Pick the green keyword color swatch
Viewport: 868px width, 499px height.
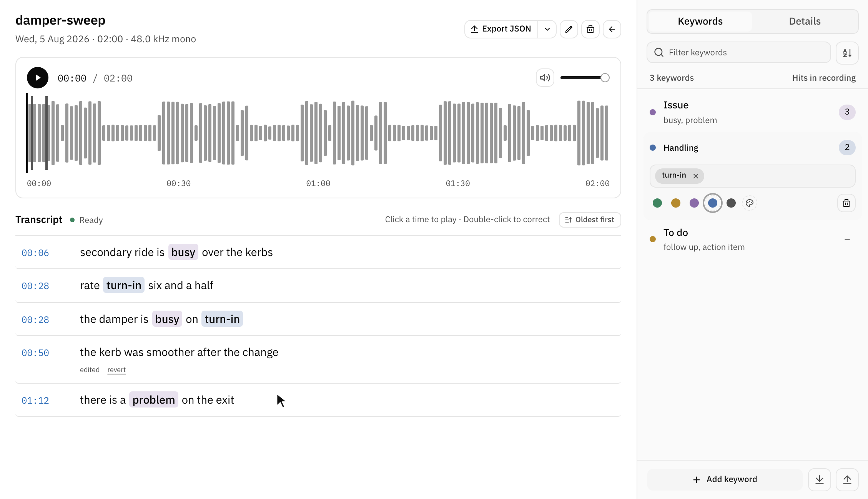tap(657, 203)
